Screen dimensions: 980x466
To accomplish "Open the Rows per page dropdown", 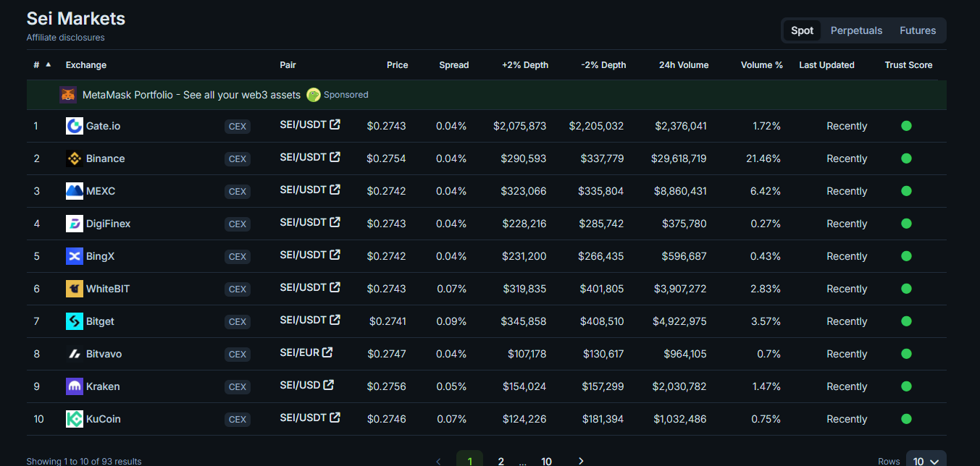I will click(926, 460).
